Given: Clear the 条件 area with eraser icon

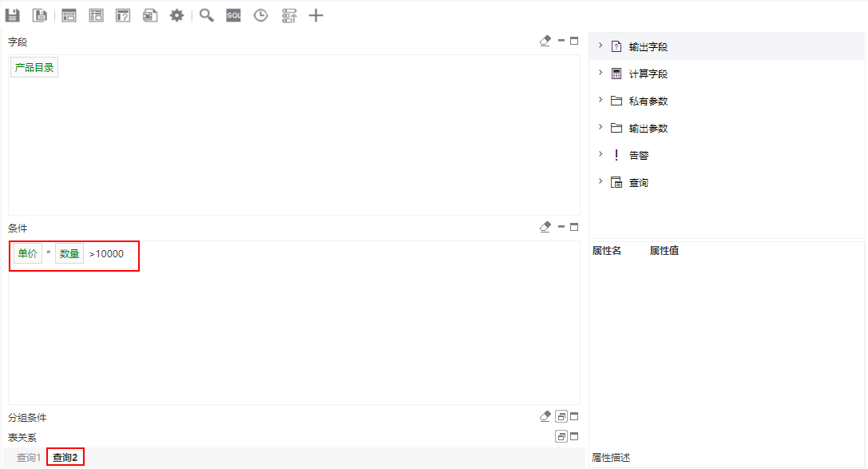Looking at the screenshot, I should 545,227.
